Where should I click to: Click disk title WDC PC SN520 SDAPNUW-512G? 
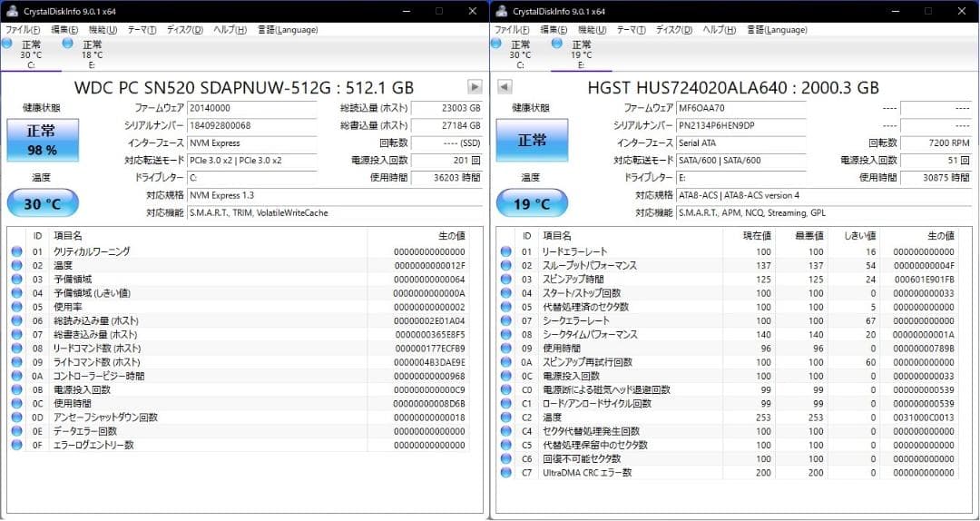[x=244, y=87]
